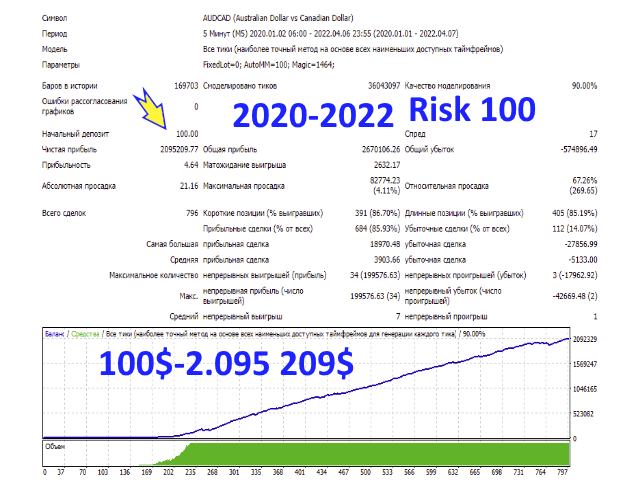640x480 pixels.
Task: Select the consecutive wins value 34 (199576.63)
Action: coord(375,276)
